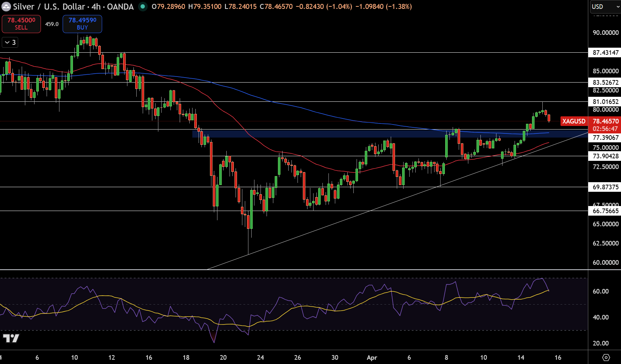
Task: Click the O79.28960 open price value
Action: pos(168,6)
